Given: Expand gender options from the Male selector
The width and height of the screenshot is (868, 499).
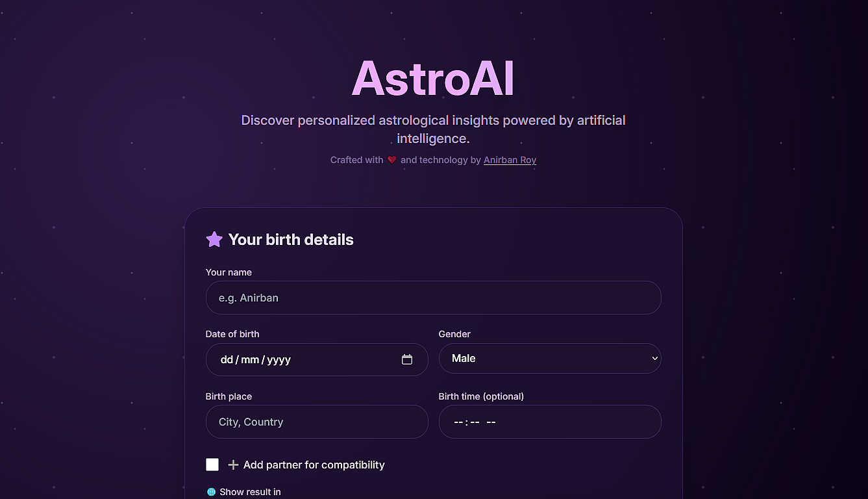Looking at the screenshot, I should point(550,358).
